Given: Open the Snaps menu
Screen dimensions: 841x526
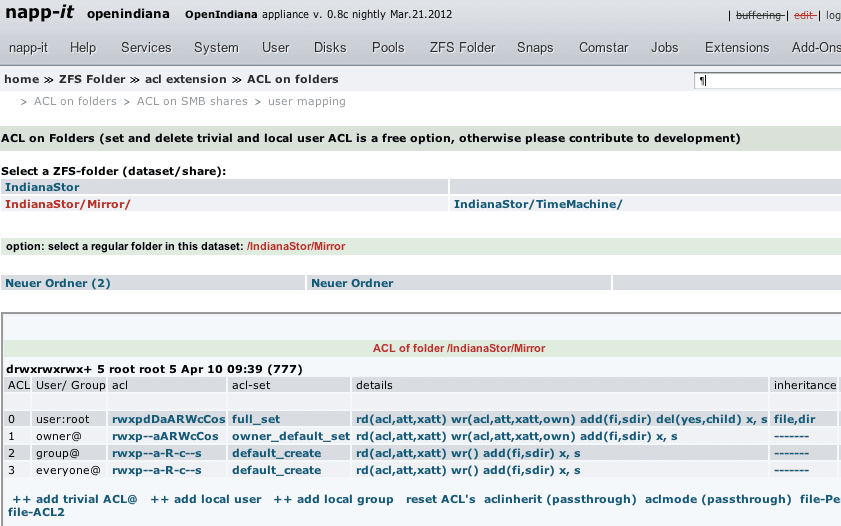Looking at the screenshot, I should [x=535, y=47].
